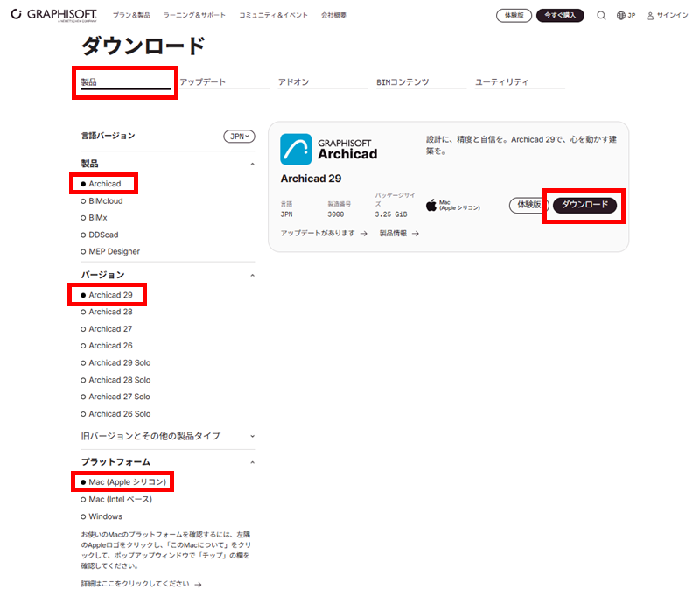Select the BIMcloud product option

click(x=101, y=201)
